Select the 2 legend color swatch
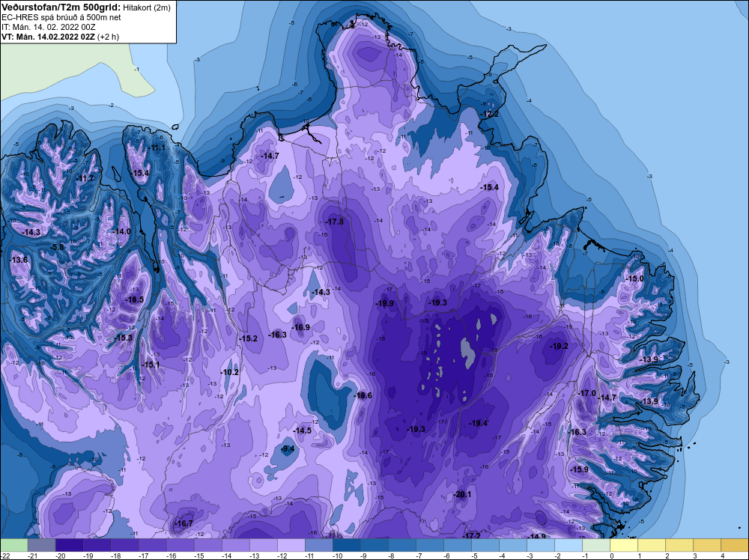749x560 pixels. (x=679, y=545)
